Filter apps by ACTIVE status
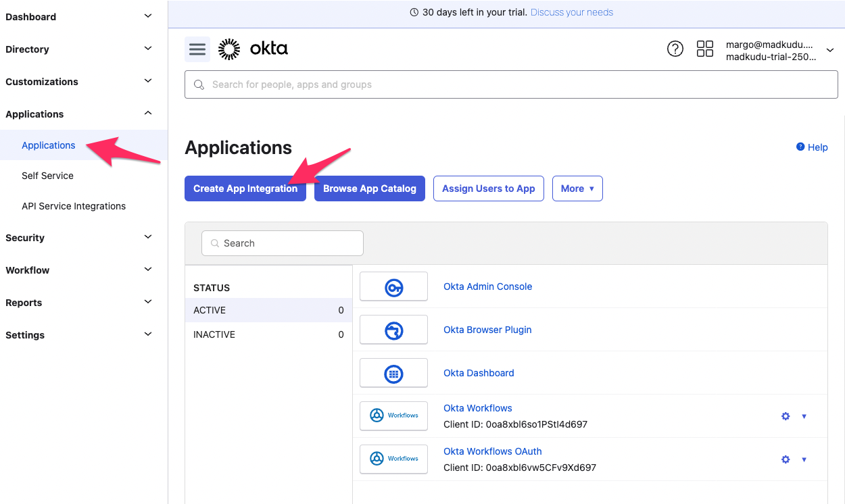 tap(268, 310)
